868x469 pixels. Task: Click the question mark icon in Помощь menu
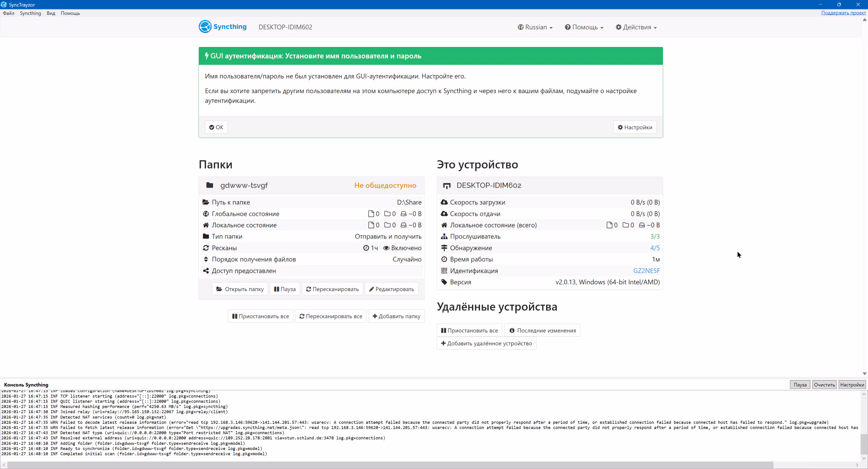point(567,27)
